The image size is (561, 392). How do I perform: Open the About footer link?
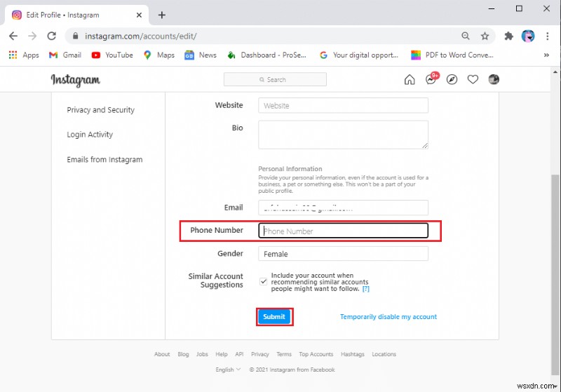coord(162,354)
